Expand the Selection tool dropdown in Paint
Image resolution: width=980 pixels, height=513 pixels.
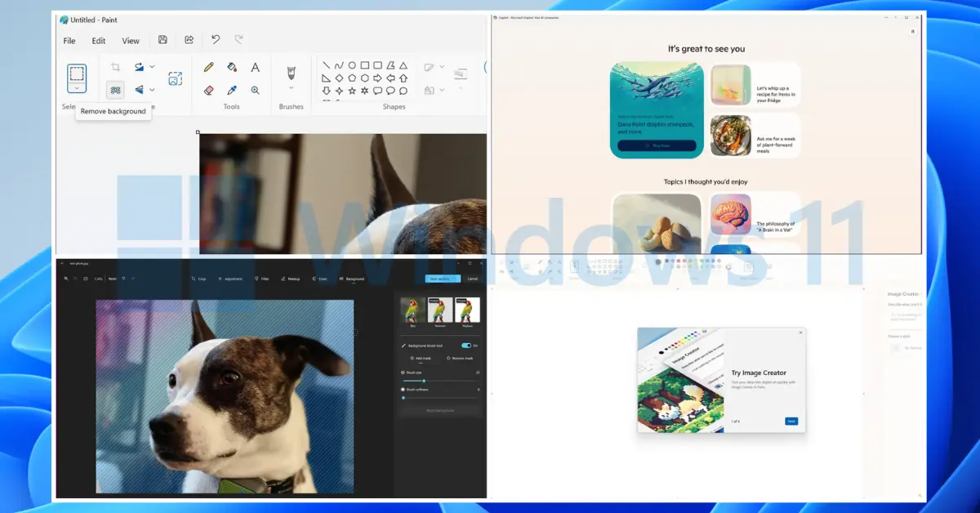[x=76, y=88]
